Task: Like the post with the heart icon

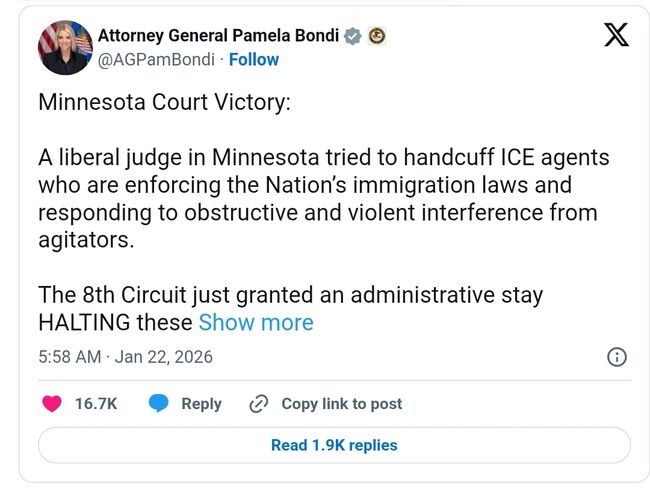Action: click(52, 404)
